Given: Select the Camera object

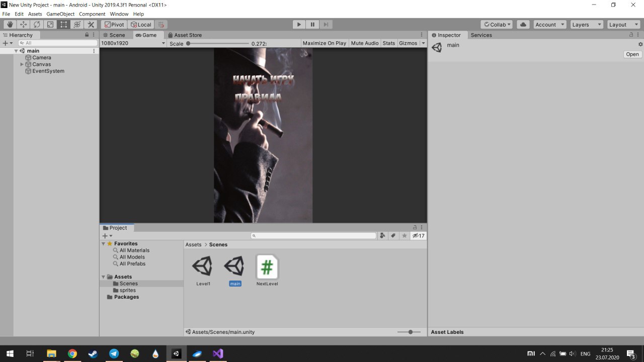Looking at the screenshot, I should point(42,58).
